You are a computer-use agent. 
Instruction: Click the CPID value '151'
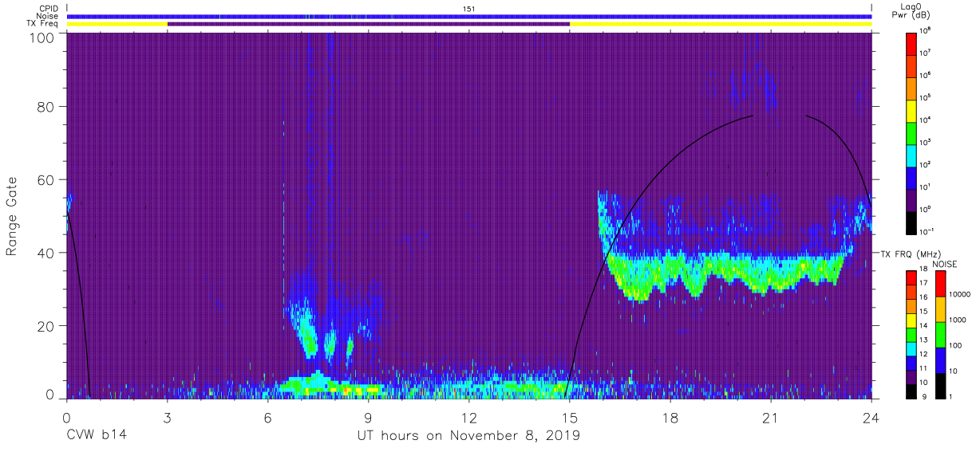point(469,8)
